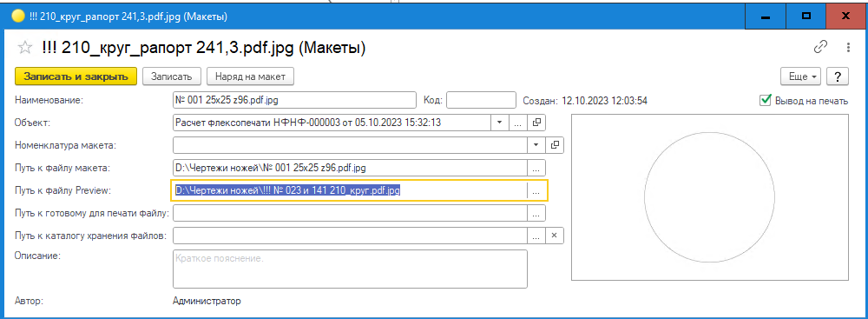
Task: Choose Объект type using ellipsis button
Action: click(x=518, y=122)
